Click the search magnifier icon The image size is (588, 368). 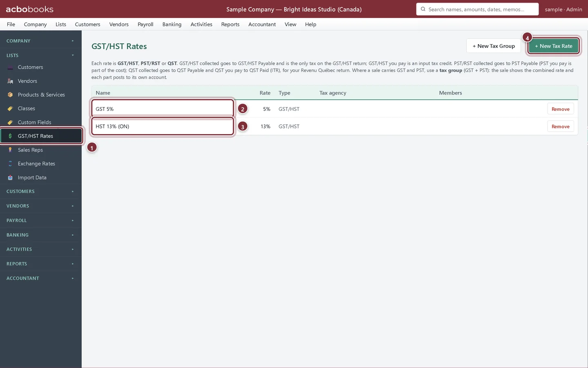423,9
